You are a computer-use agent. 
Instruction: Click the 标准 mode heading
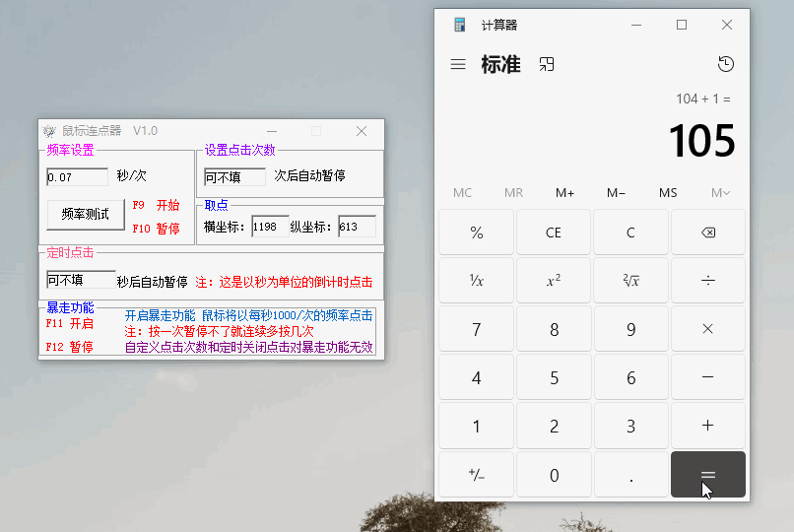[x=500, y=64]
